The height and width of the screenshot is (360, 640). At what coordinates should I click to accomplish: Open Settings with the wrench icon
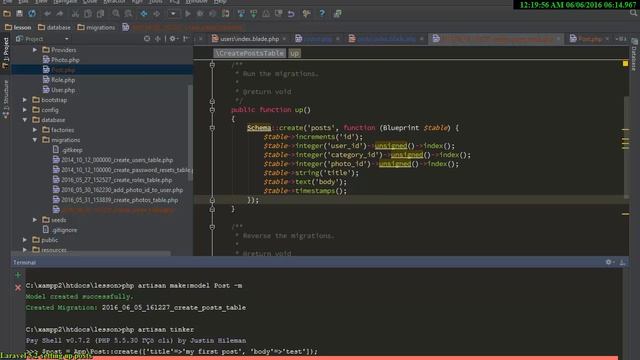tap(307, 14)
